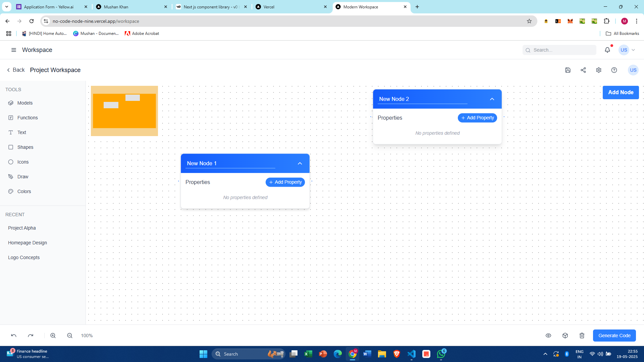Toggle preview with the eye icon
644x362 pixels.
[x=548, y=336]
